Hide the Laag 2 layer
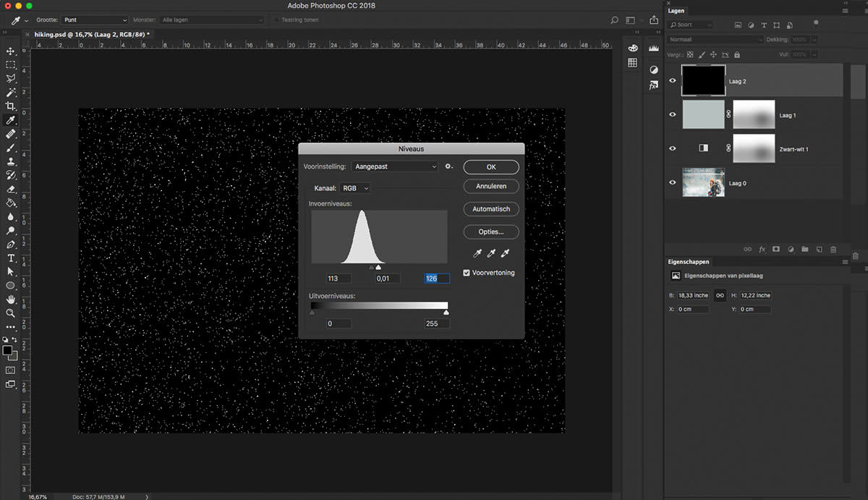This screenshot has height=500, width=868. click(x=673, y=81)
